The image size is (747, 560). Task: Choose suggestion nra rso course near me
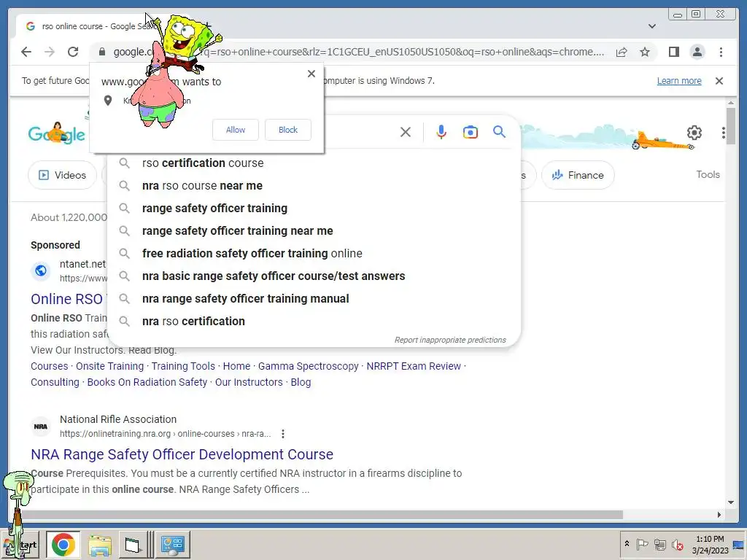(x=314, y=186)
